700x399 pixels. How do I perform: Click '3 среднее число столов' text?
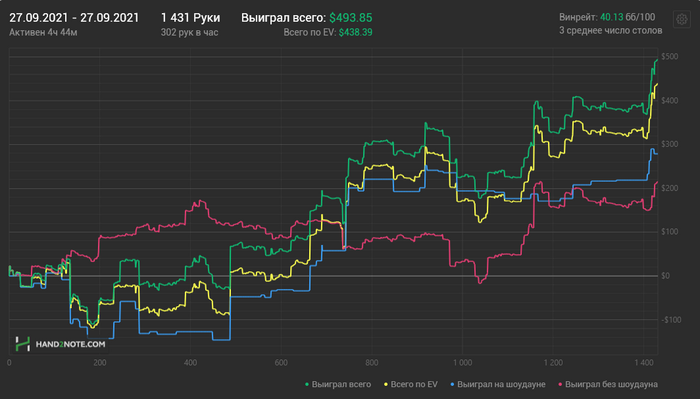point(611,31)
